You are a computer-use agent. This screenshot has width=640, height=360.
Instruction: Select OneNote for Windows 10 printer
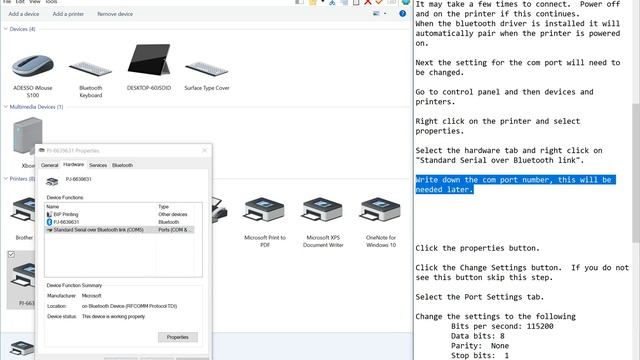point(380,209)
